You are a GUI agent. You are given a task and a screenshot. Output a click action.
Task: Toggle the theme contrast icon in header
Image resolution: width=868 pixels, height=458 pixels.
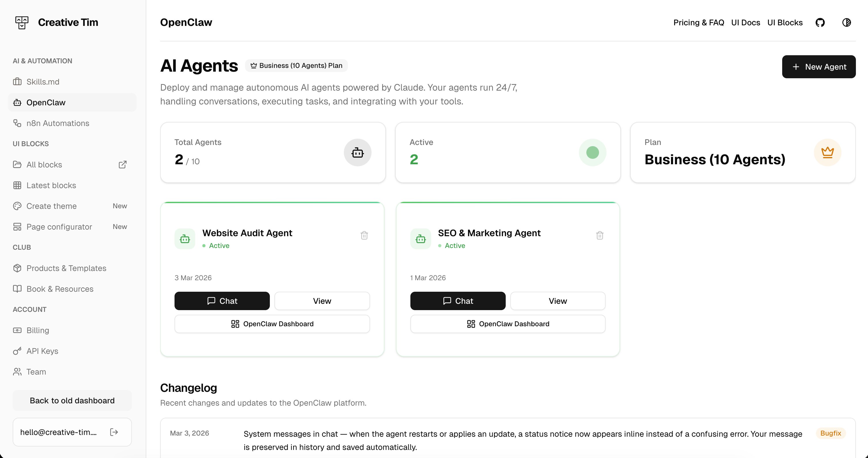pyautogui.click(x=846, y=22)
